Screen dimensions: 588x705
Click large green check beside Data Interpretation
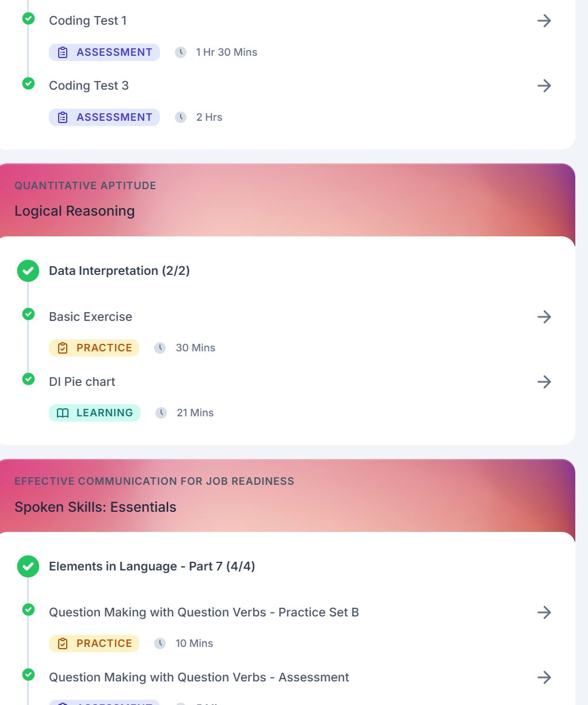coord(28,271)
